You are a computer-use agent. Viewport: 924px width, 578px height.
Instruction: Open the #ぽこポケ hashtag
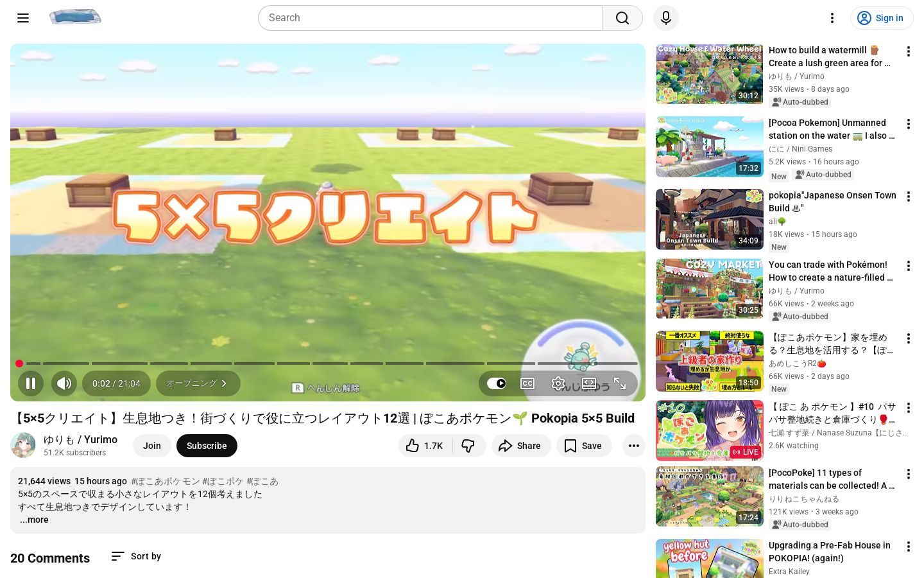click(223, 481)
